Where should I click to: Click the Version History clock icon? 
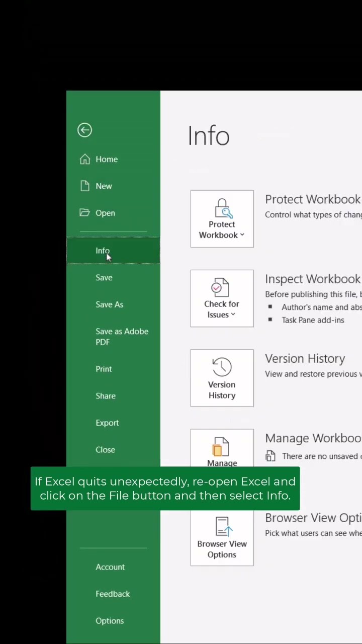(222, 367)
